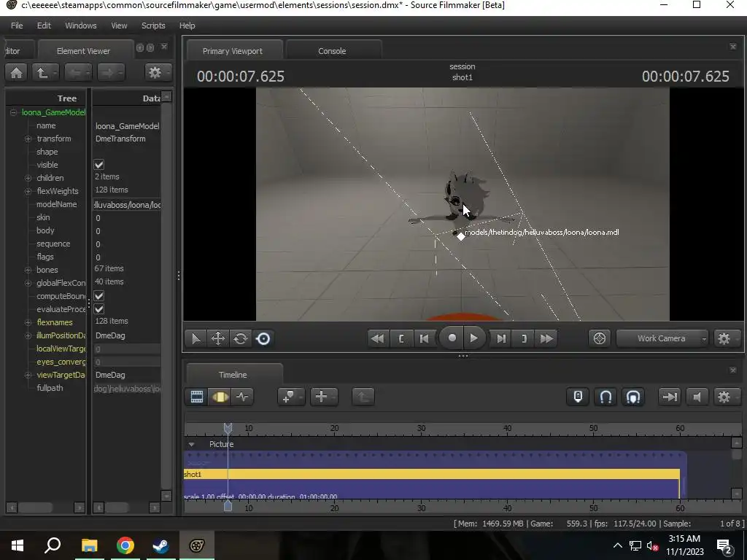Uncheck the computeBounds checkbox
747x560 pixels.
click(x=99, y=296)
